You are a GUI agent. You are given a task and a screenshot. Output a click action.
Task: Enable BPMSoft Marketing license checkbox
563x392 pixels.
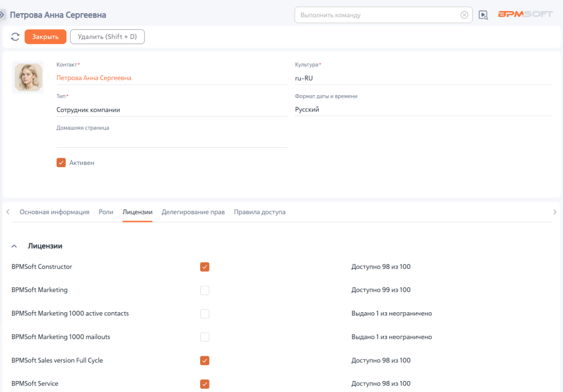pos(205,290)
